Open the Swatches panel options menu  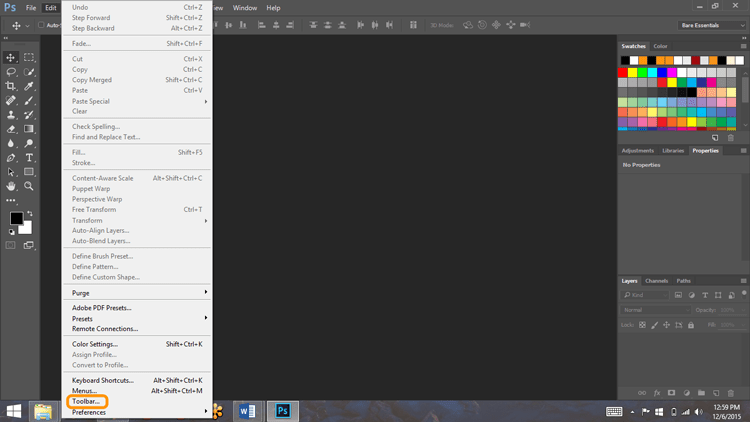[x=743, y=46]
